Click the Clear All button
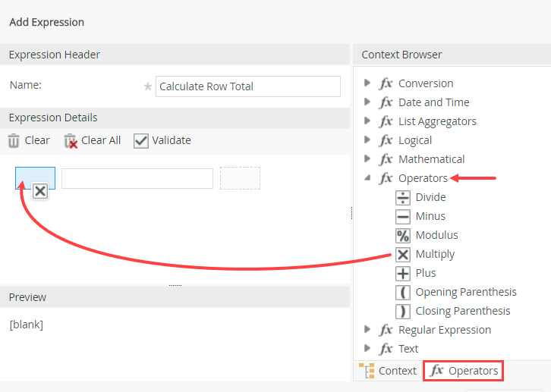Screen dimensions: 551x392 click(93, 140)
